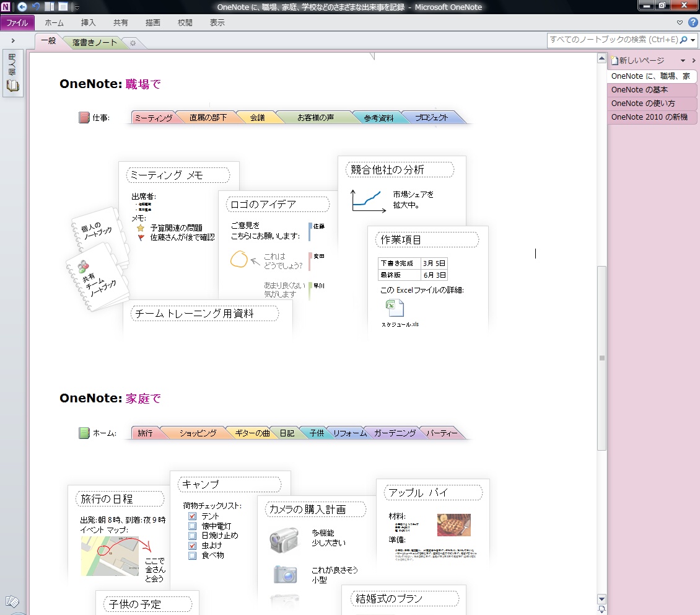Expand the notebook navigation bar
The image size is (700, 615).
[13, 41]
